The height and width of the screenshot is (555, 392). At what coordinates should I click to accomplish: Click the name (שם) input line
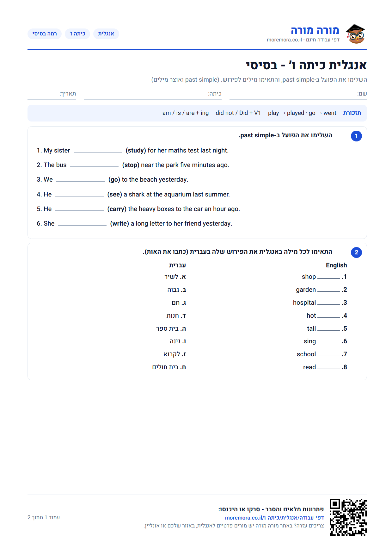tap(298, 94)
